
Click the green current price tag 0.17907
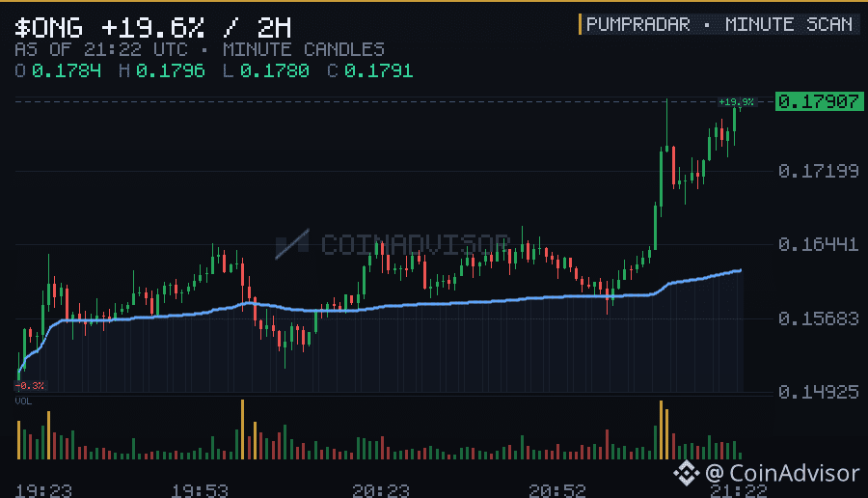pyautogui.click(x=819, y=101)
